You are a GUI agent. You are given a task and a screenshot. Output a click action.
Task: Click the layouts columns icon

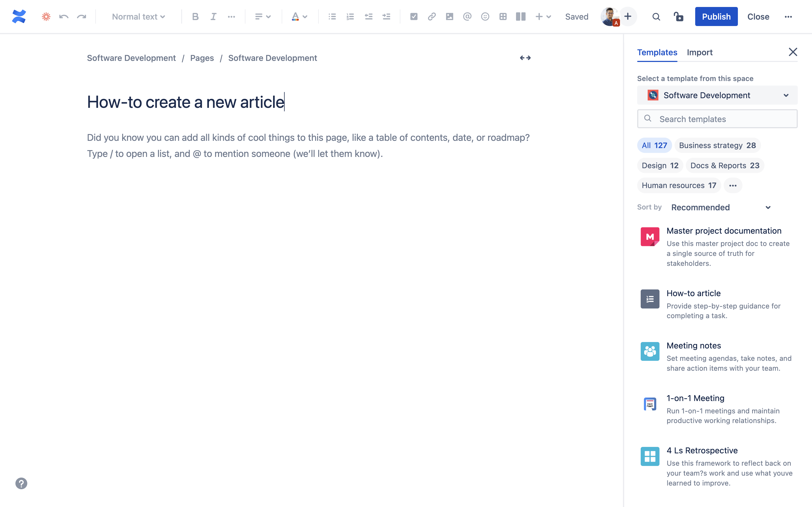[520, 16]
